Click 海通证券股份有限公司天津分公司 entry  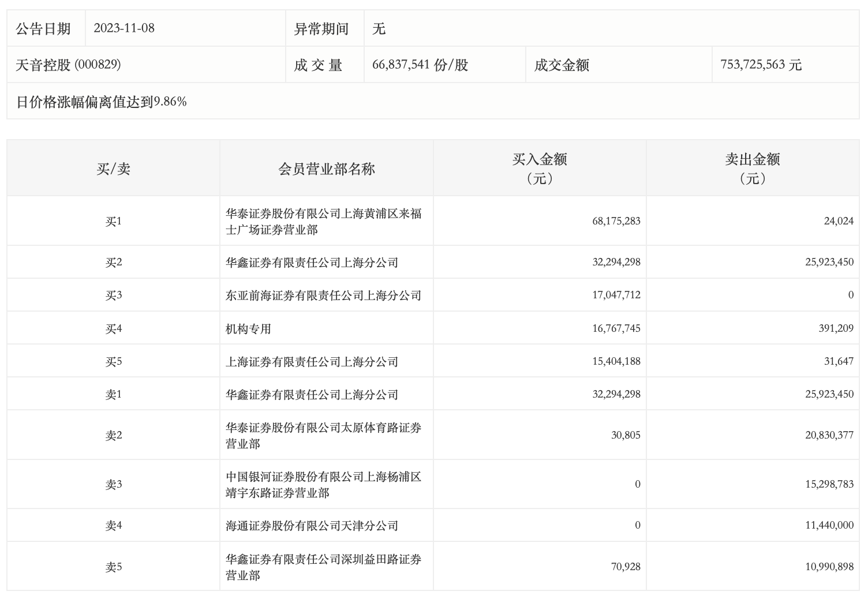tap(312, 526)
